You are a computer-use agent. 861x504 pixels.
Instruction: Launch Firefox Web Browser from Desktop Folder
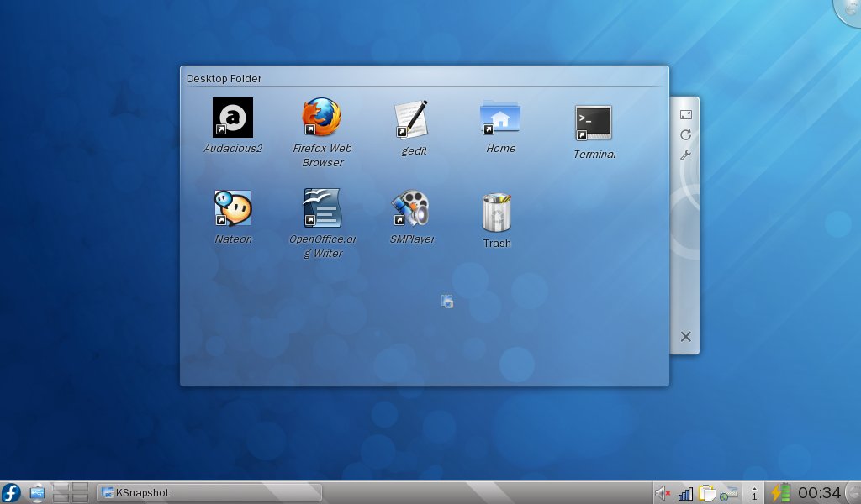tap(322, 117)
